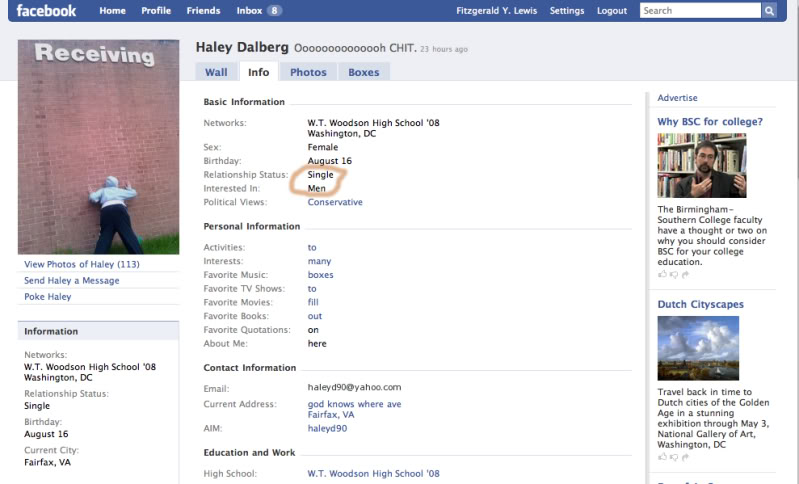This screenshot has height=484, width=799.
Task: Click the Favorite Quotations value 'on'
Action: (x=313, y=330)
